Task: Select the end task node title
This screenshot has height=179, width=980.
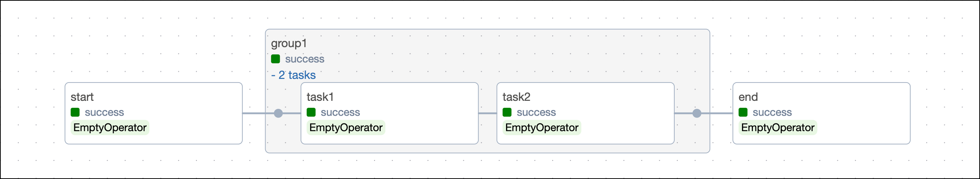Action: [747, 97]
